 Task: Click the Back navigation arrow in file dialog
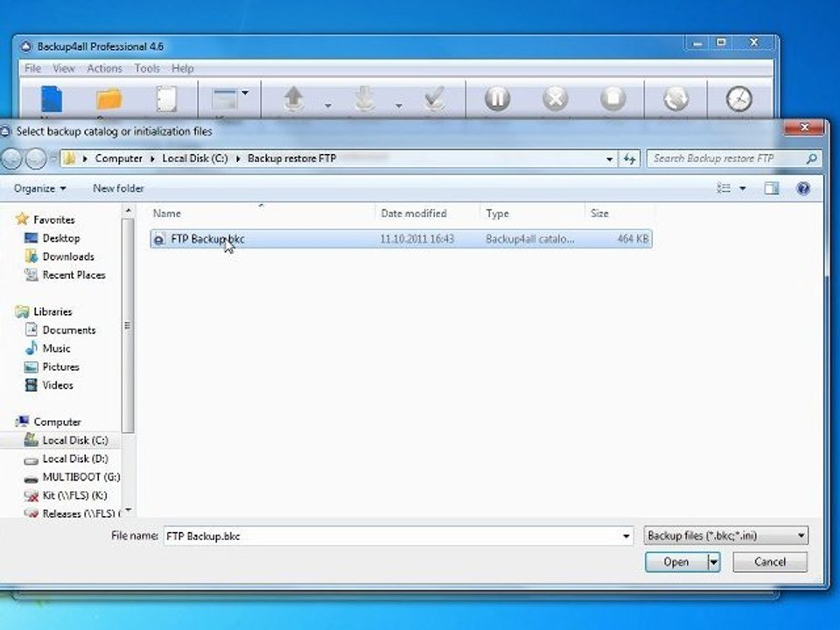click(11, 159)
